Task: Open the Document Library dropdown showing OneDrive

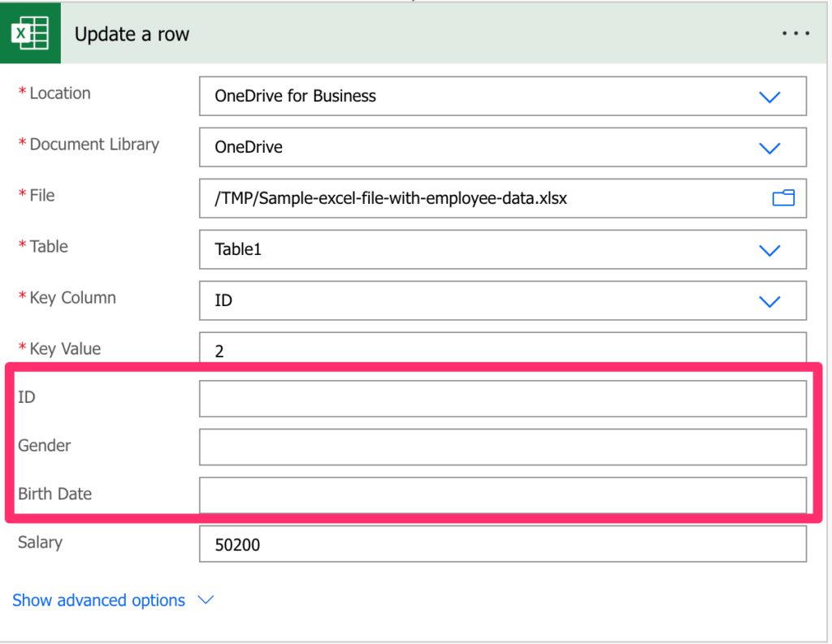Action: [487, 148]
